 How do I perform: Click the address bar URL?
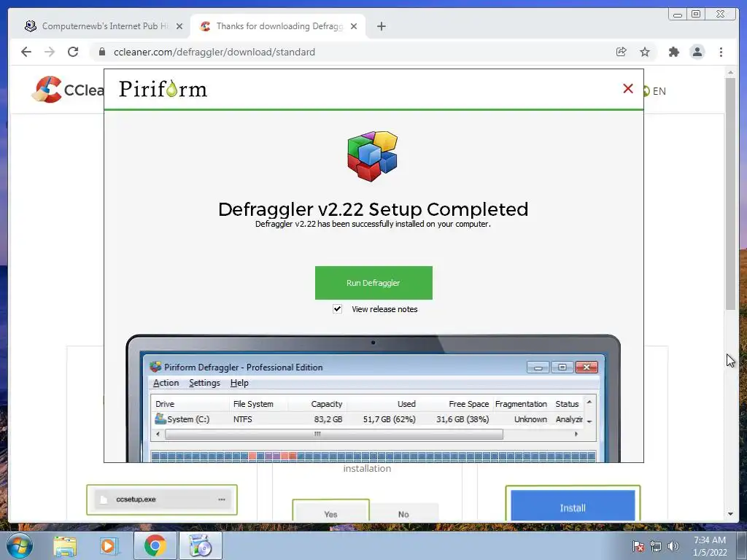(x=214, y=52)
